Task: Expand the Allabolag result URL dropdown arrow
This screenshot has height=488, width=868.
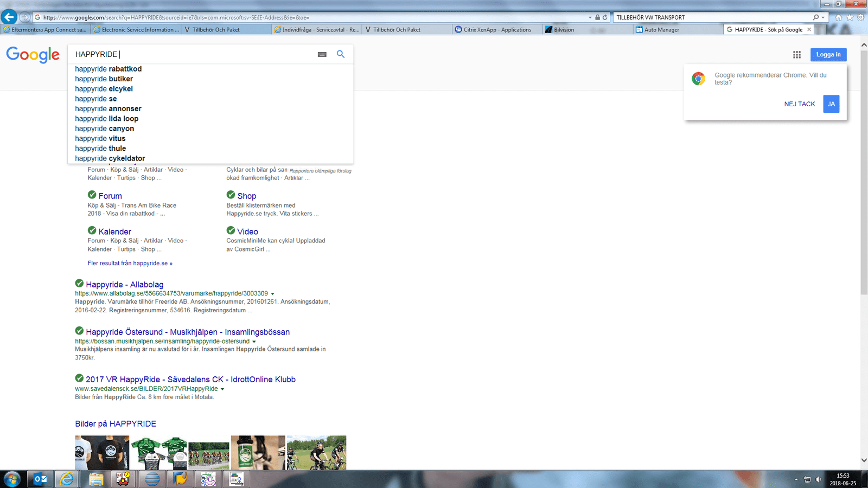Action: point(273,294)
